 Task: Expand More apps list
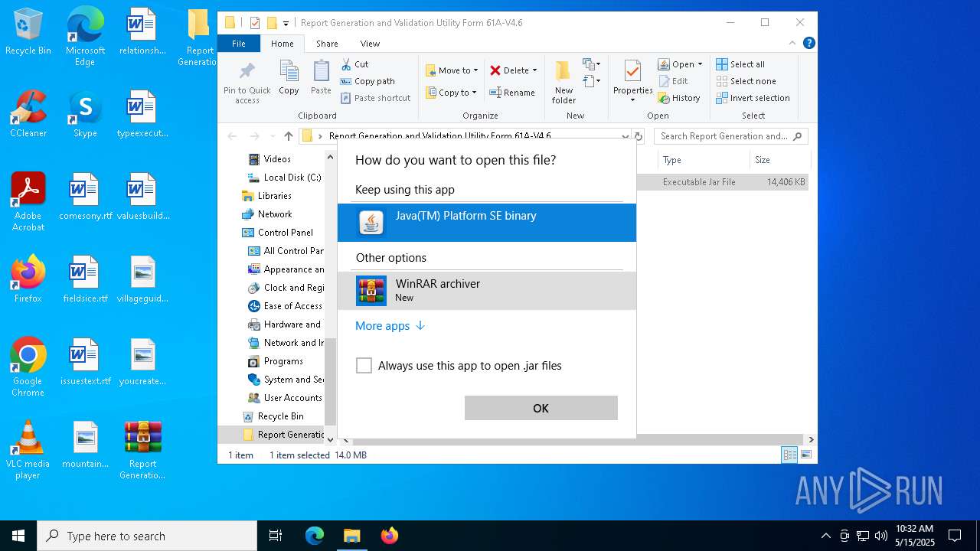coord(390,326)
